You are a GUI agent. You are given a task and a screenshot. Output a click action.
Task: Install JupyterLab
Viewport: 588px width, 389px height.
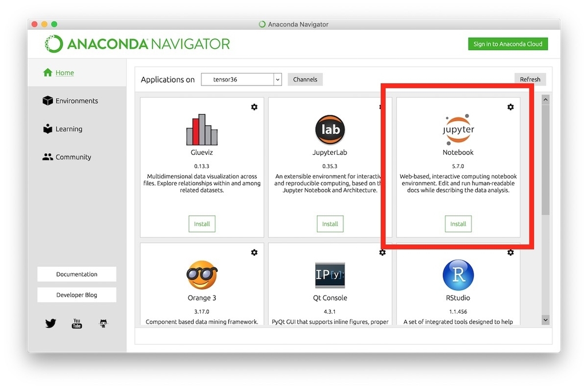(x=330, y=224)
